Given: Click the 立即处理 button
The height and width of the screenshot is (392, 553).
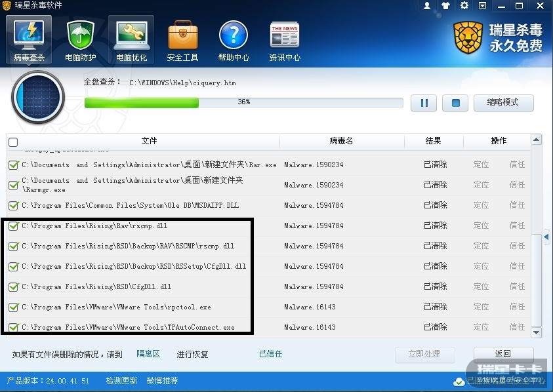Looking at the screenshot, I should (424, 354).
